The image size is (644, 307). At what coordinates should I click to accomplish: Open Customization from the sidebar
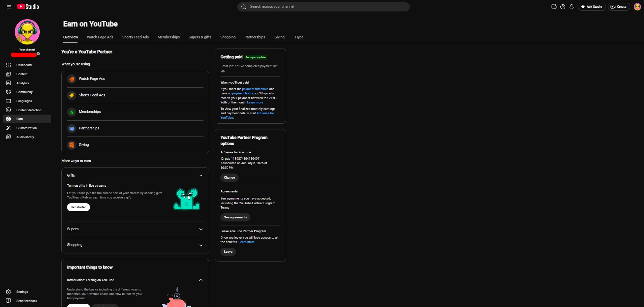click(x=27, y=128)
